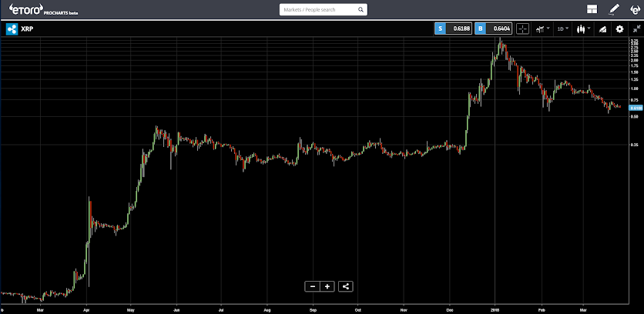The width and height of the screenshot is (644, 314).
Task: Click the Feb label on time axis
Action: pyautogui.click(x=542, y=310)
